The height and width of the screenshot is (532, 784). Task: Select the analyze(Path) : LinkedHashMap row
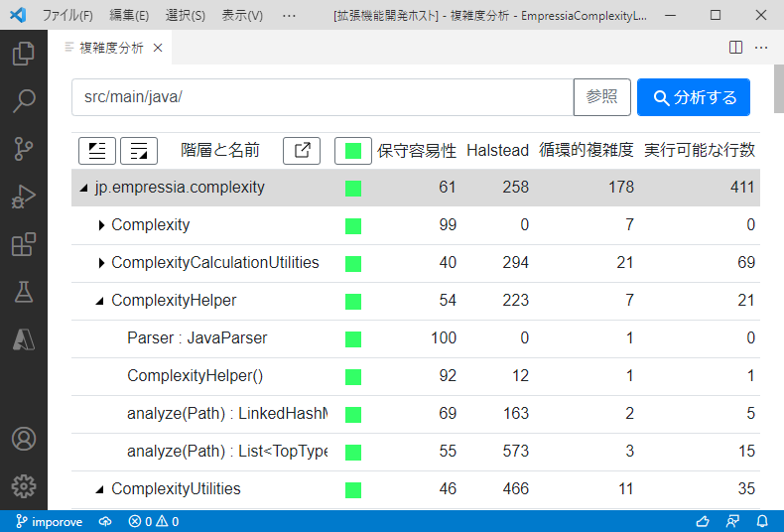(416, 414)
